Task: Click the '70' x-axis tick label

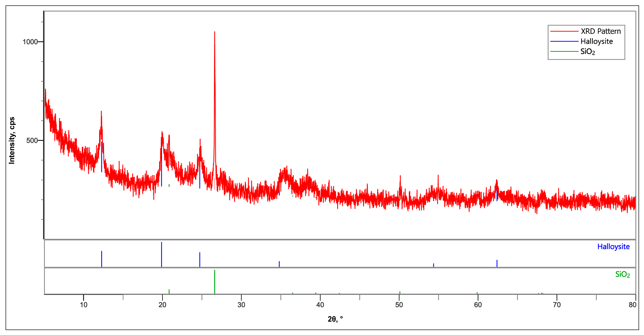Action: click(557, 305)
